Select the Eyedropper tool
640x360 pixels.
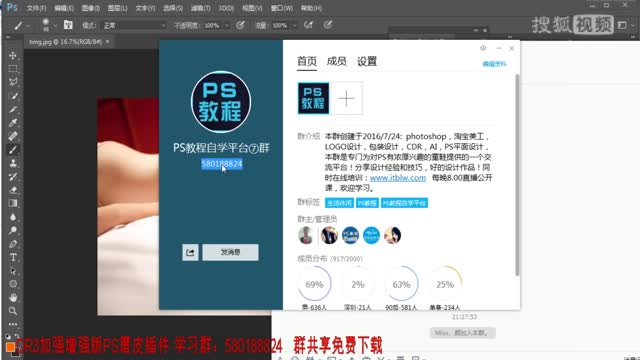(x=13, y=122)
